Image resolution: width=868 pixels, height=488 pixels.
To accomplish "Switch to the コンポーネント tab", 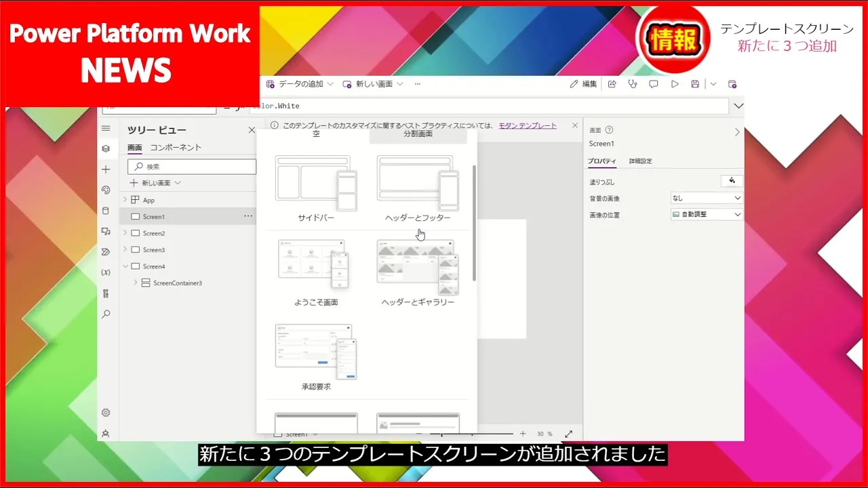I will 176,148.
